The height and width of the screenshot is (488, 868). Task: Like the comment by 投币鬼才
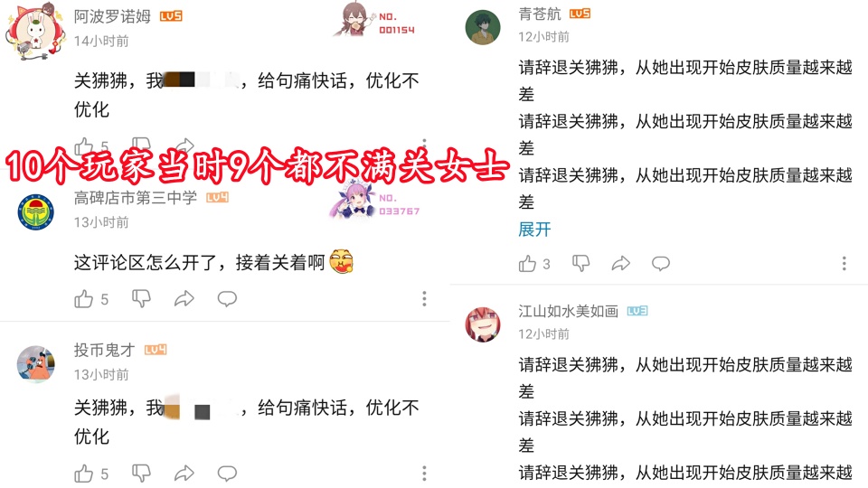click(x=84, y=474)
